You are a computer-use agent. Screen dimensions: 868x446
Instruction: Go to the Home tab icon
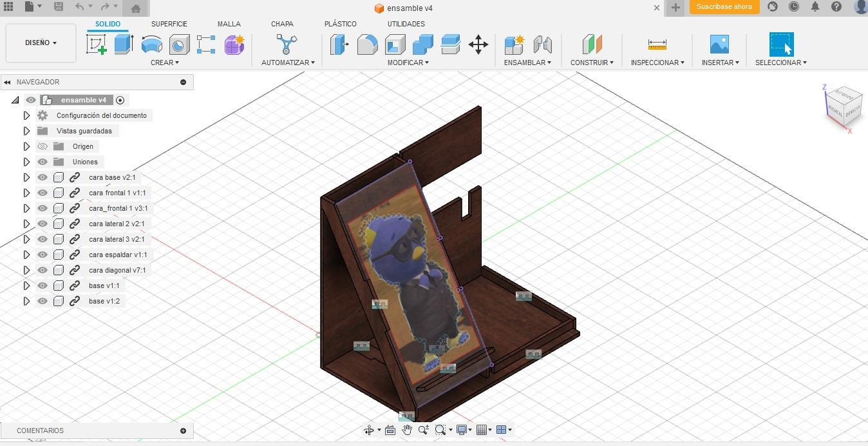coord(135,8)
